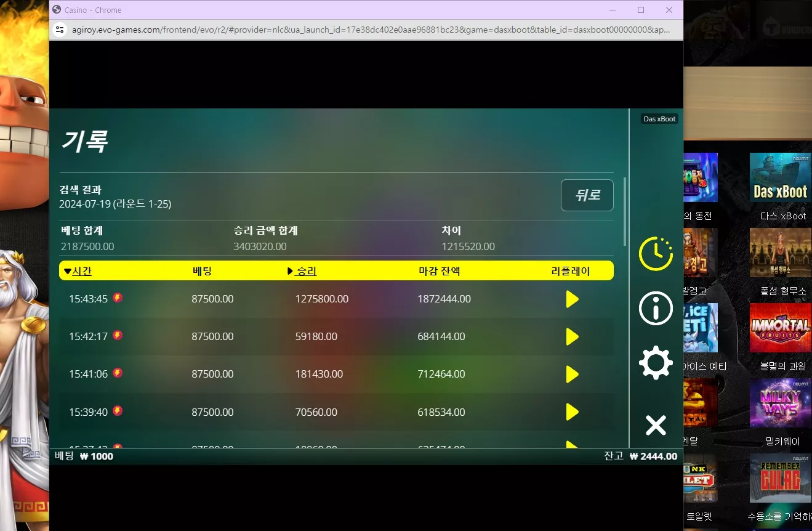Open the settings gear in game sidebar

pos(656,363)
